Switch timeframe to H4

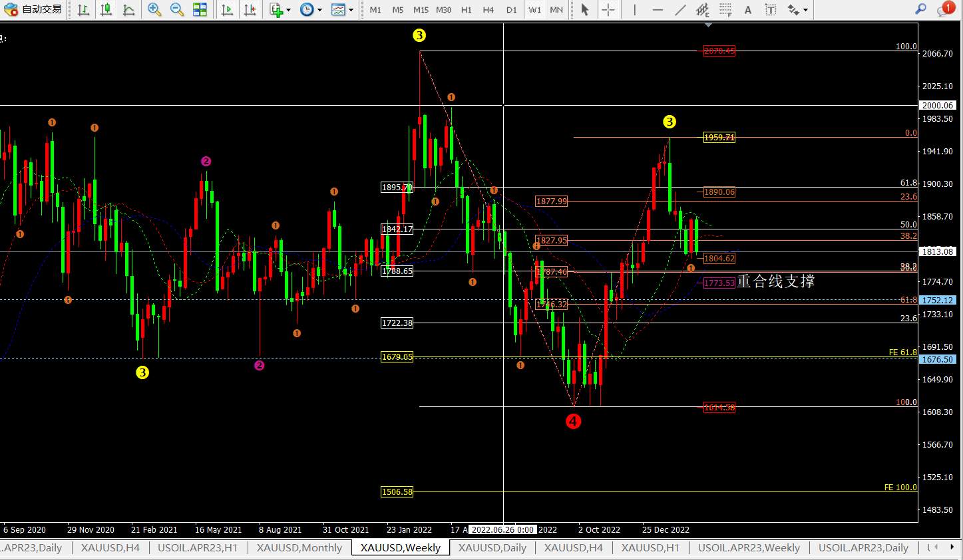pos(488,9)
